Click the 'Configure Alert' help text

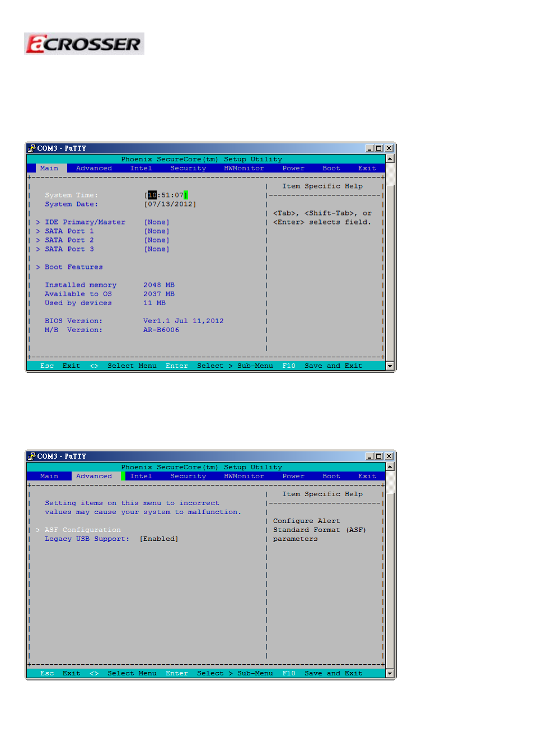pos(307,521)
